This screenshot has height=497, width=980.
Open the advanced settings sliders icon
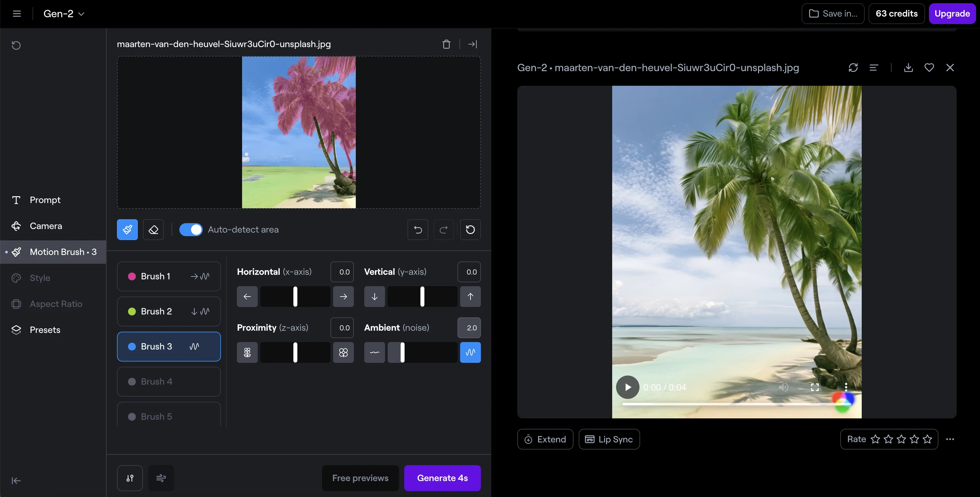(x=130, y=478)
